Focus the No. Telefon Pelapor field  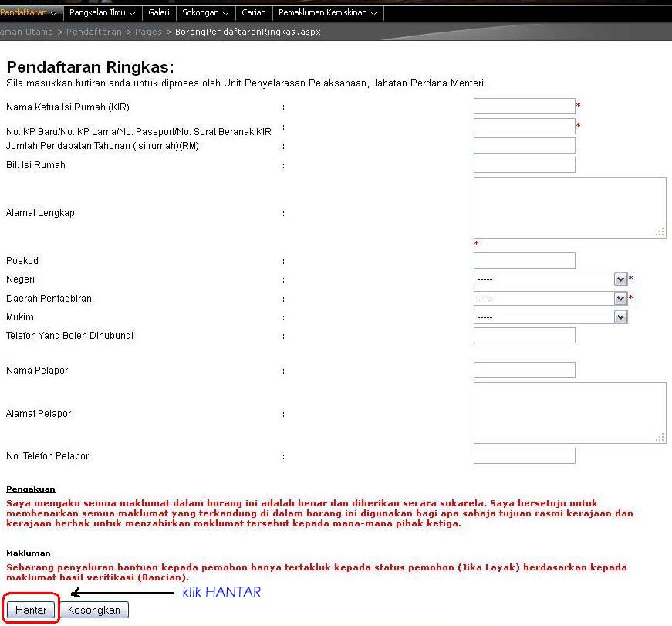[524, 455]
